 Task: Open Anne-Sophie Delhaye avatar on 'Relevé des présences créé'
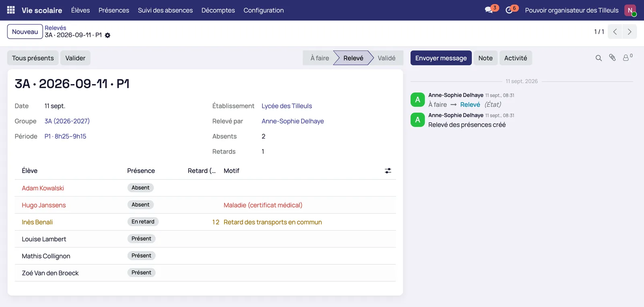(x=418, y=120)
